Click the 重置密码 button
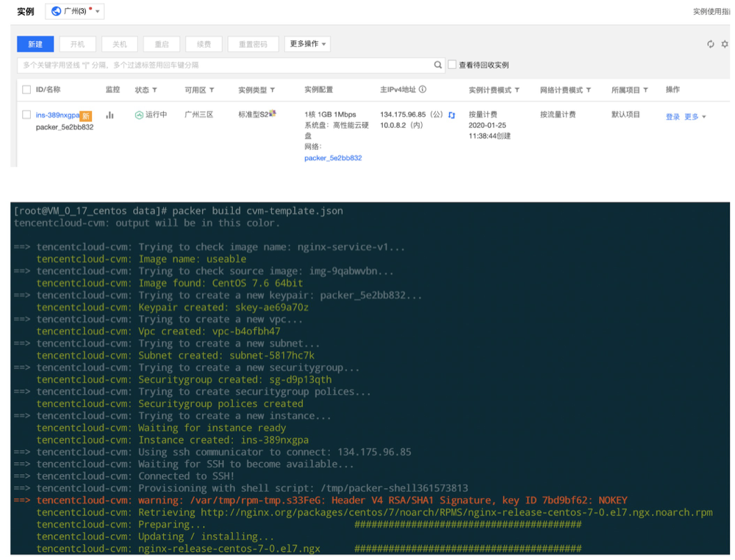The width and height of the screenshot is (735, 560). [x=253, y=44]
